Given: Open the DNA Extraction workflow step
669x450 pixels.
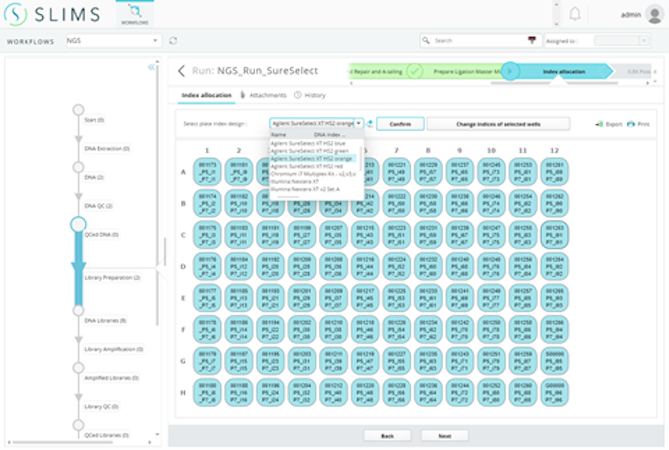Looking at the screenshot, I should [x=107, y=148].
